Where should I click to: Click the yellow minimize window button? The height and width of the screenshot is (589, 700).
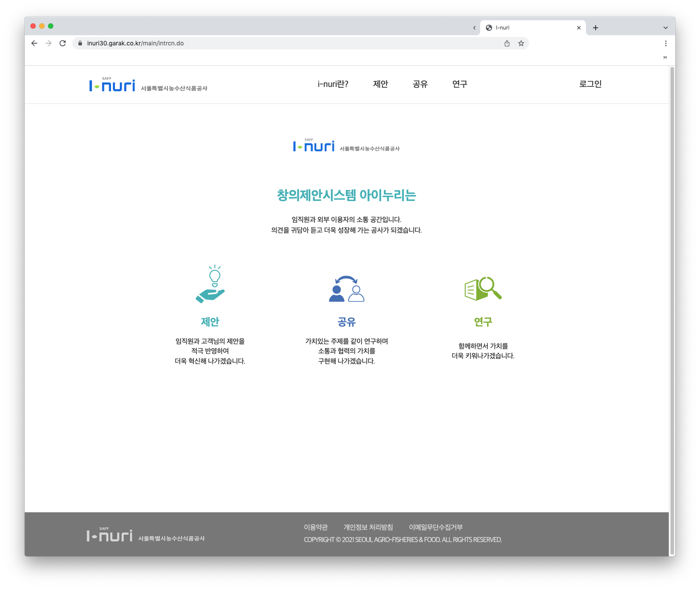[x=42, y=26]
